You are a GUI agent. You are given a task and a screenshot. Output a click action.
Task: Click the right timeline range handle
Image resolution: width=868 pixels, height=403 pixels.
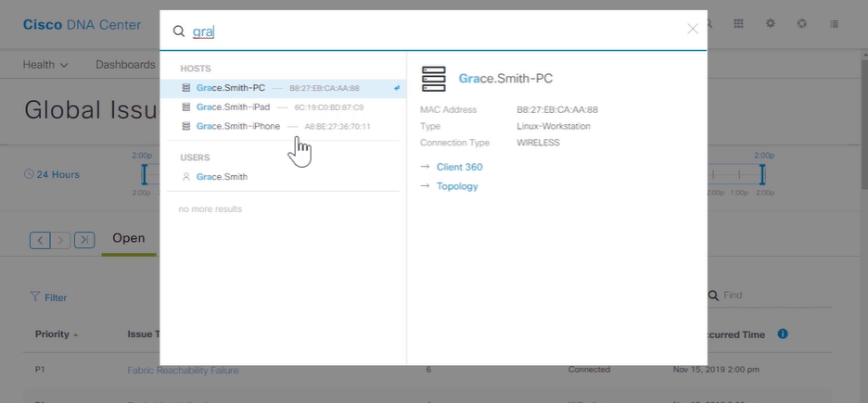point(762,175)
